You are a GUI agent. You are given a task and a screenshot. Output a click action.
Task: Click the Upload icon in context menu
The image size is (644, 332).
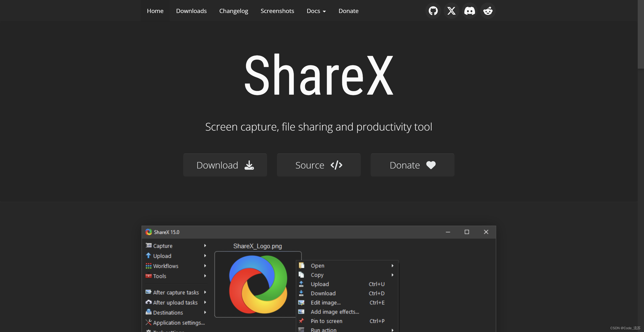point(301,284)
